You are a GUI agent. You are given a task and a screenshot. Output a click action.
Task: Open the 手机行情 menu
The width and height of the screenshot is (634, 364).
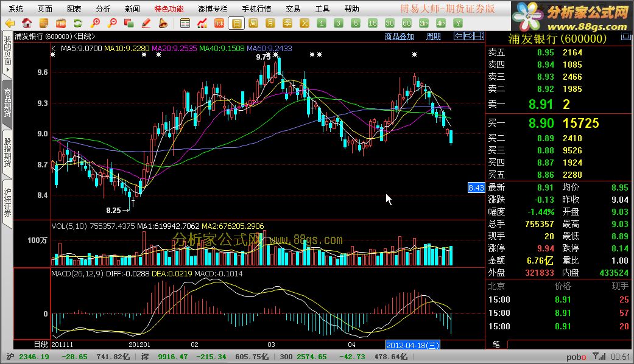coord(257,9)
